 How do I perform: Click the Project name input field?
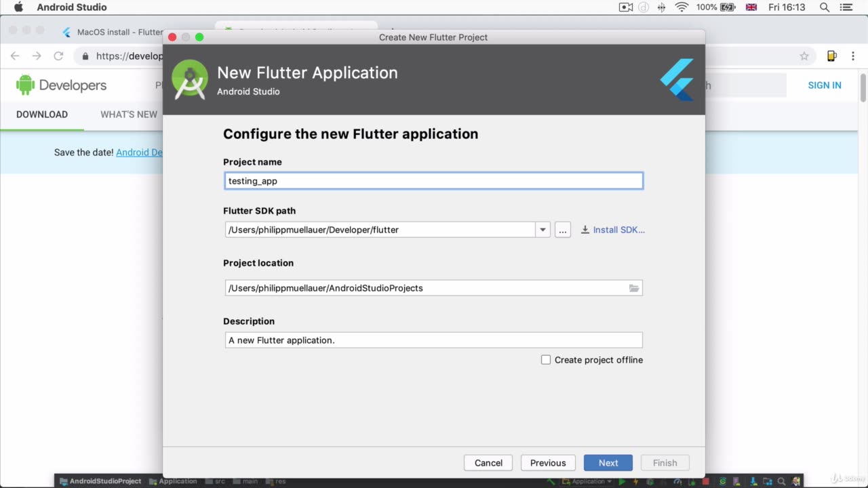pos(434,181)
